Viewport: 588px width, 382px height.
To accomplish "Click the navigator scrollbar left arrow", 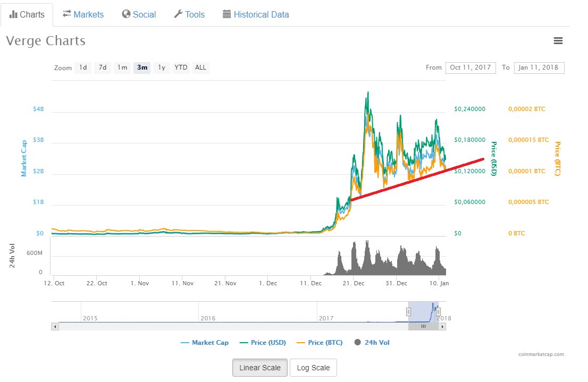I will point(55,327).
